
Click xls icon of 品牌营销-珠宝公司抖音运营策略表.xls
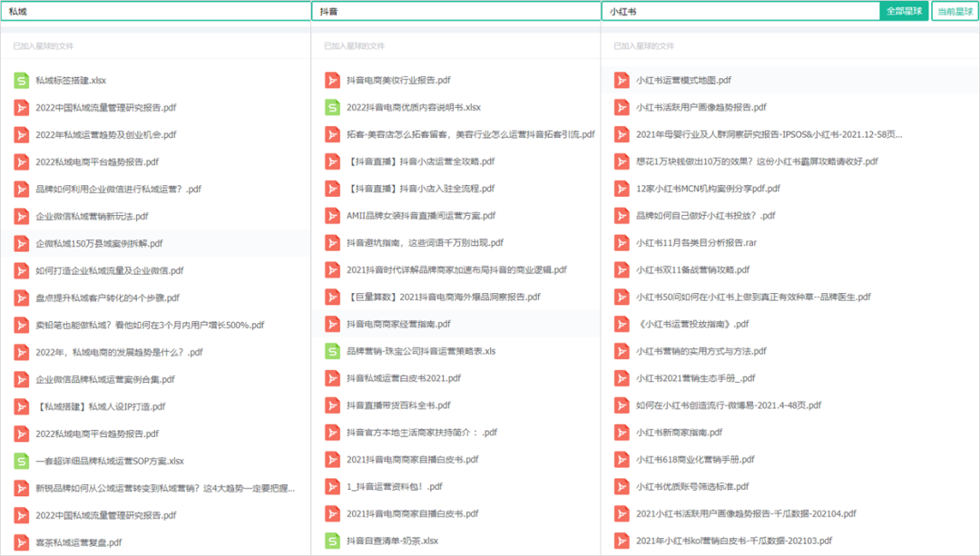pyautogui.click(x=332, y=351)
